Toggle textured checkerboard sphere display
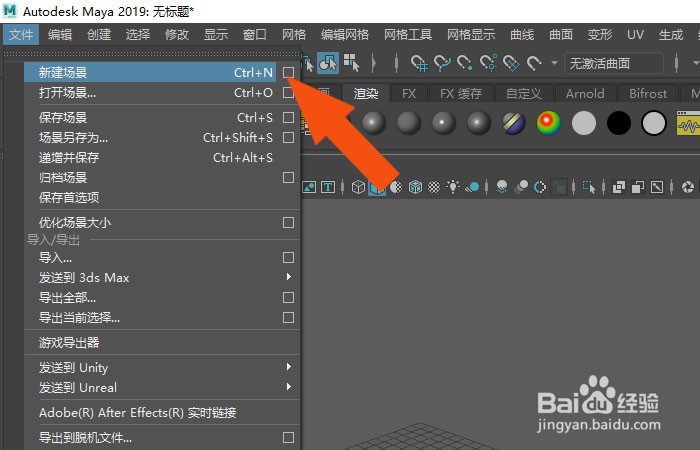Viewport: 700px width, 450px height. click(434, 187)
